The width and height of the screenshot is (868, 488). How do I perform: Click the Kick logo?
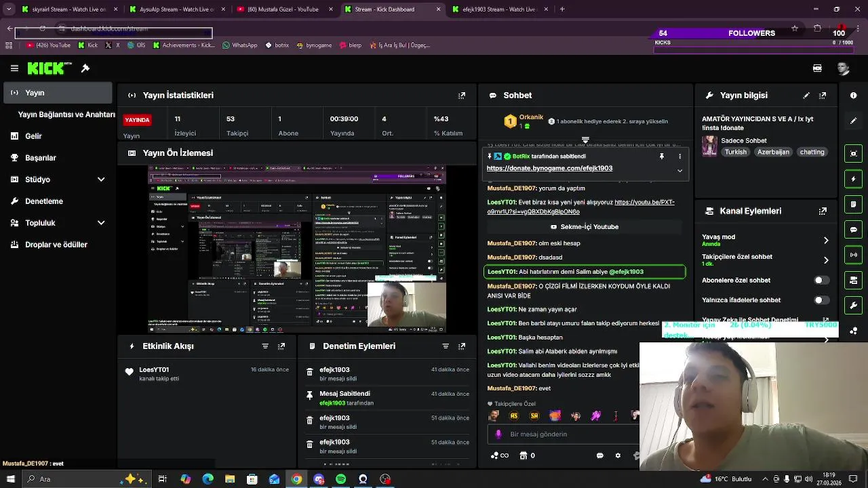(49, 68)
